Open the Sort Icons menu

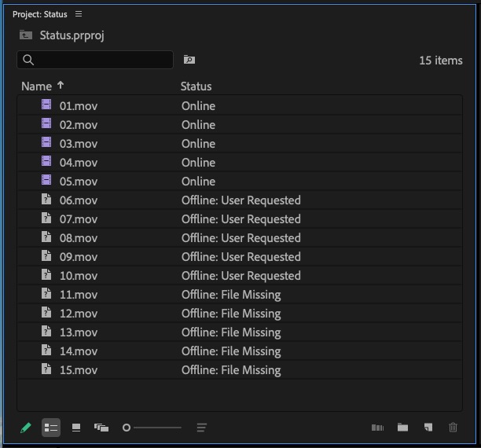tap(201, 428)
